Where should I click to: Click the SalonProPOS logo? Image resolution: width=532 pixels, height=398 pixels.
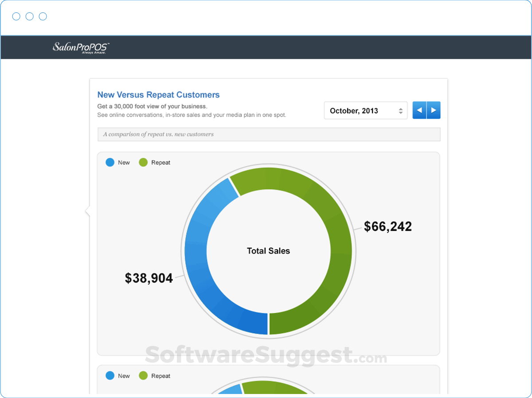coord(80,48)
